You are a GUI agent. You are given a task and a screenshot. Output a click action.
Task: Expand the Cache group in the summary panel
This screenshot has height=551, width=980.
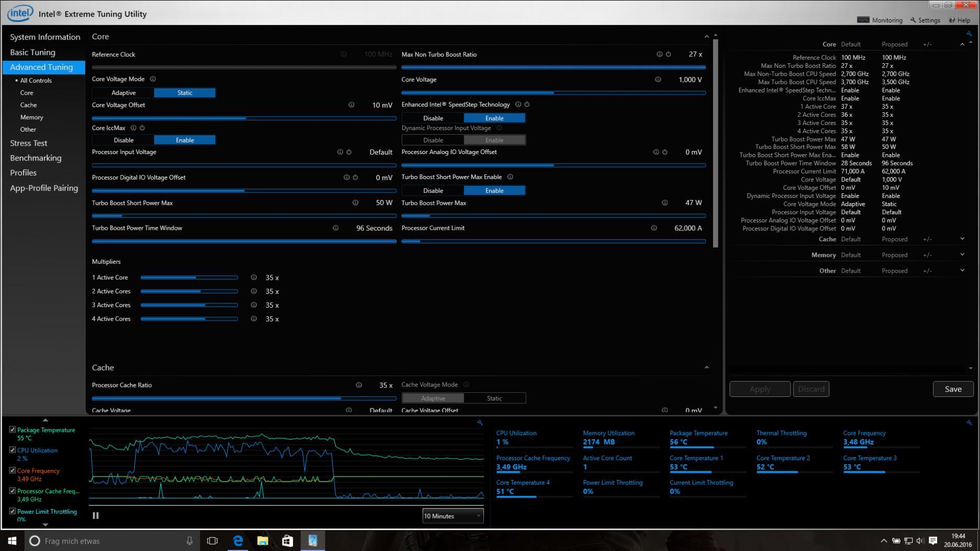(x=962, y=239)
